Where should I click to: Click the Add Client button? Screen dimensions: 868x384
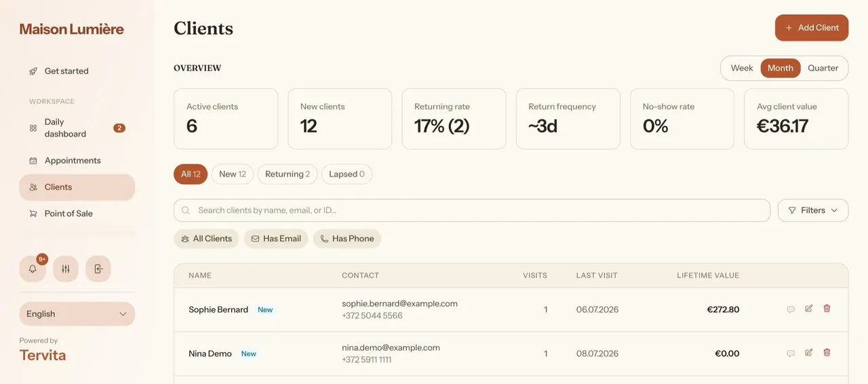(812, 28)
